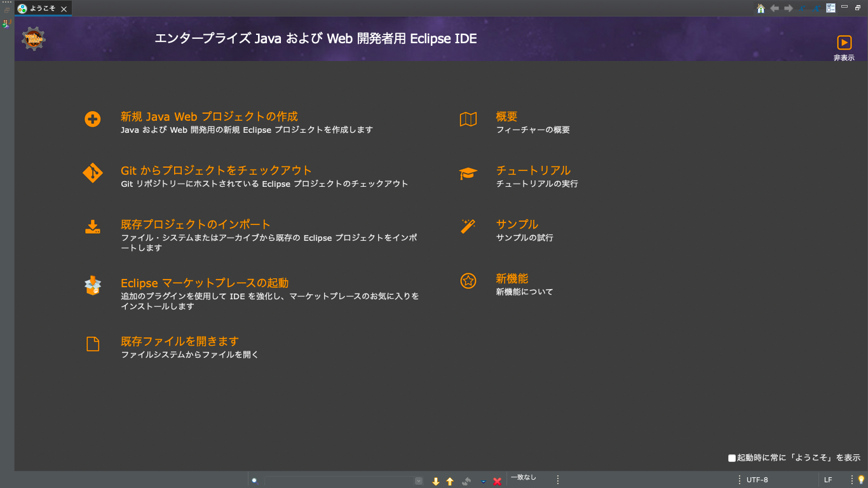
Task: Click the Marketplace box icon
Action: 93,285
